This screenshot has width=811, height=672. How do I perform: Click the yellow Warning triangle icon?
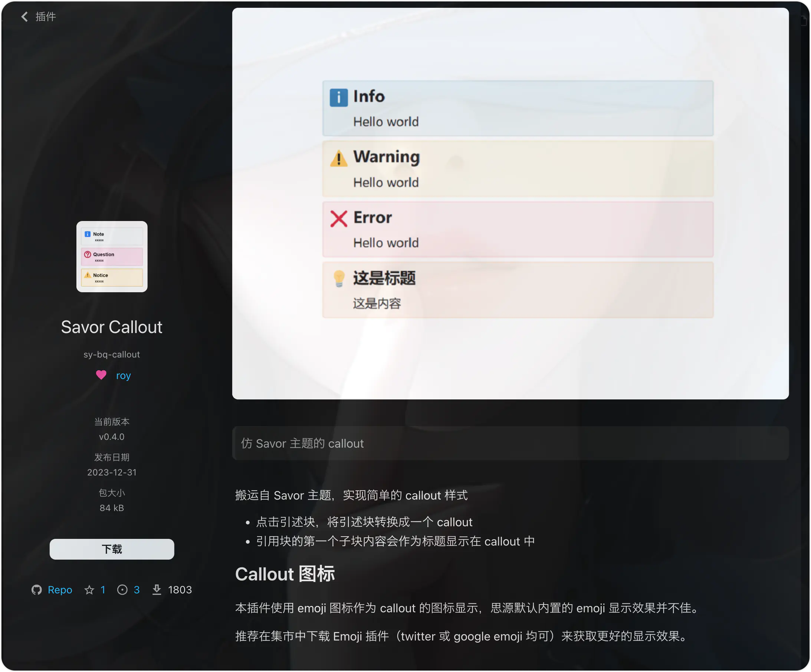tap(339, 158)
